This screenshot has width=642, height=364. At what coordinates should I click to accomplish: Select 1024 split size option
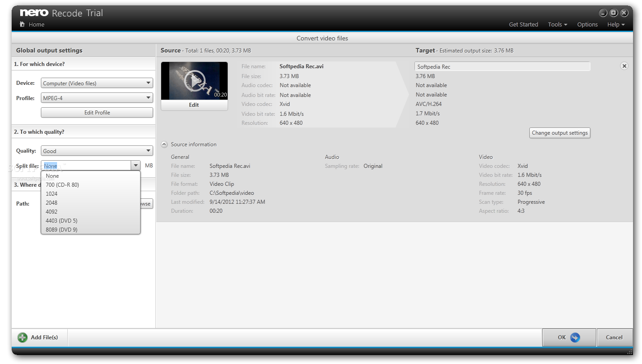click(91, 194)
